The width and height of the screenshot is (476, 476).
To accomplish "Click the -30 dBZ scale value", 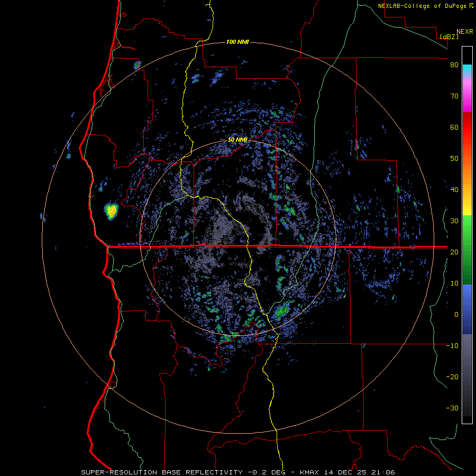I will pyautogui.click(x=452, y=408).
